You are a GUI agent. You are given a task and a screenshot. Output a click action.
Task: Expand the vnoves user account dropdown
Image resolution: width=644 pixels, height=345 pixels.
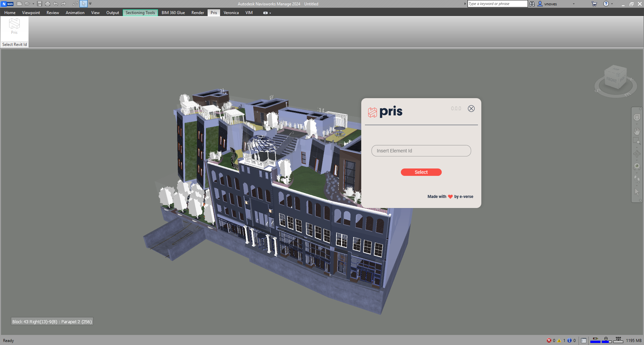click(x=574, y=4)
